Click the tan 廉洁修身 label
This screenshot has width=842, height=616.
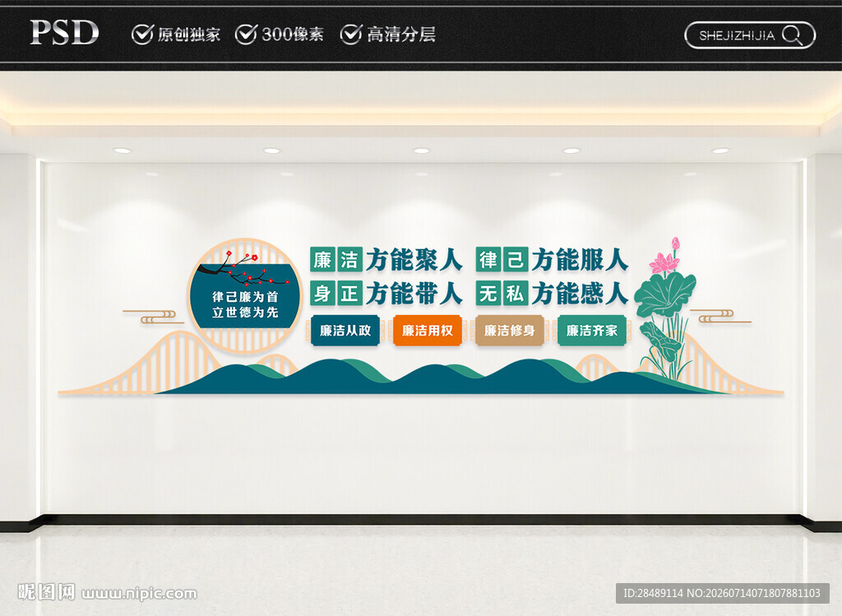point(510,331)
